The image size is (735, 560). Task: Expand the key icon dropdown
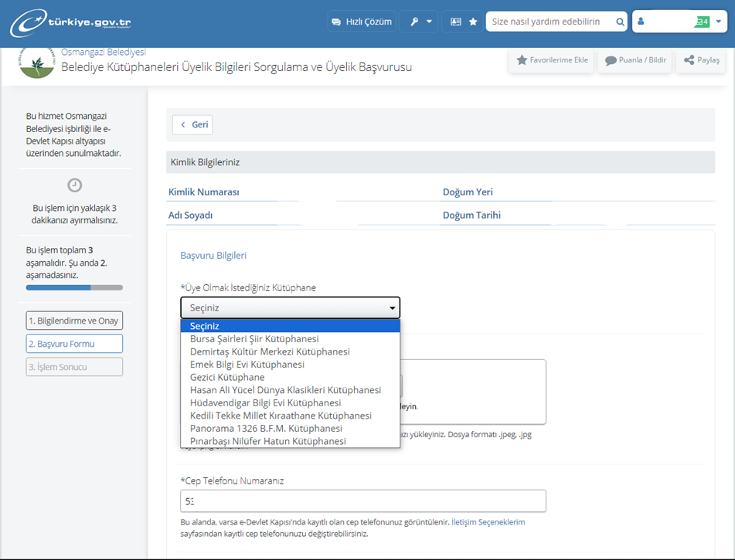[x=419, y=22]
